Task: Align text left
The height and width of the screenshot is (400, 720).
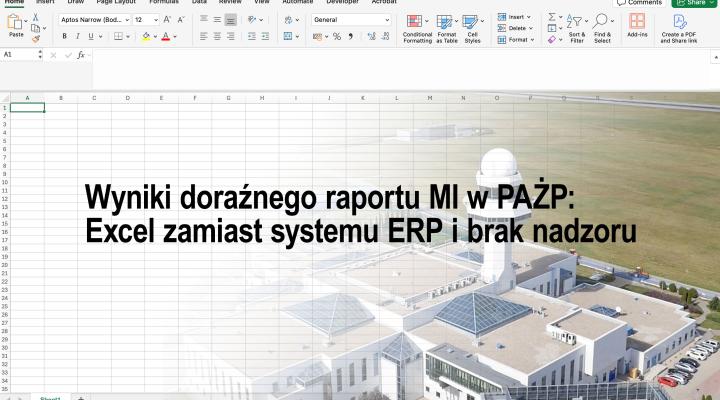Action: tap(204, 36)
